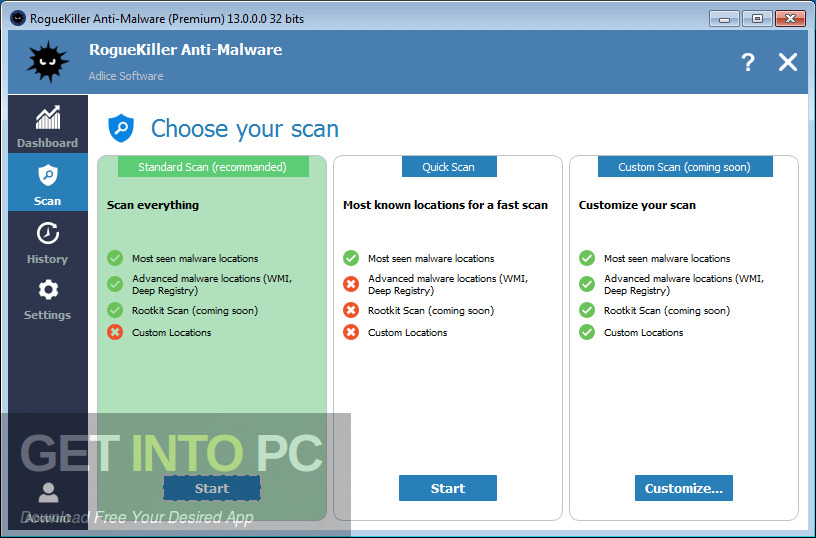Maximize the RogueKiller window
Viewport: 816px width, 538px height.
[x=757, y=19]
